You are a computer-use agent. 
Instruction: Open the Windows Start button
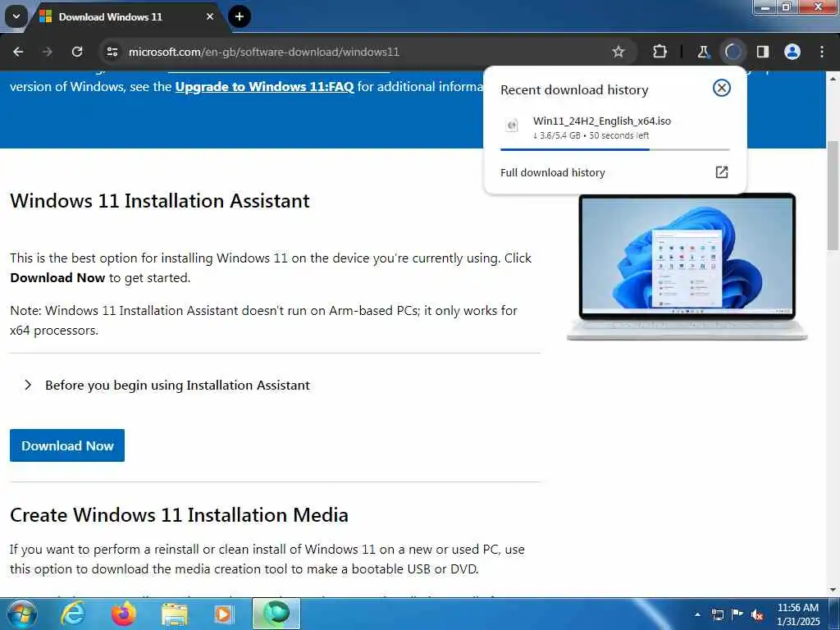pos(22,614)
